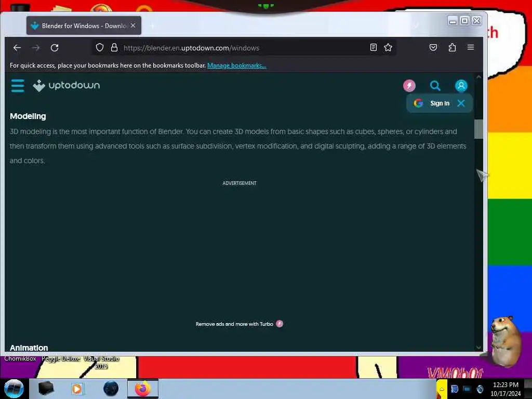
Task: Save page to Pocket
Action: coord(433,47)
